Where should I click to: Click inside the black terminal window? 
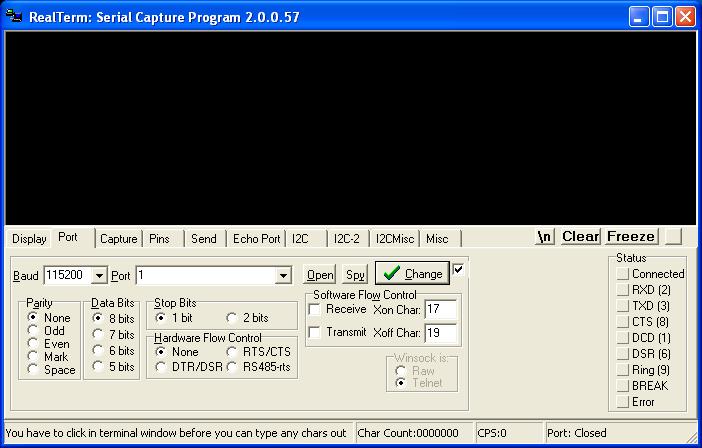pos(350,128)
